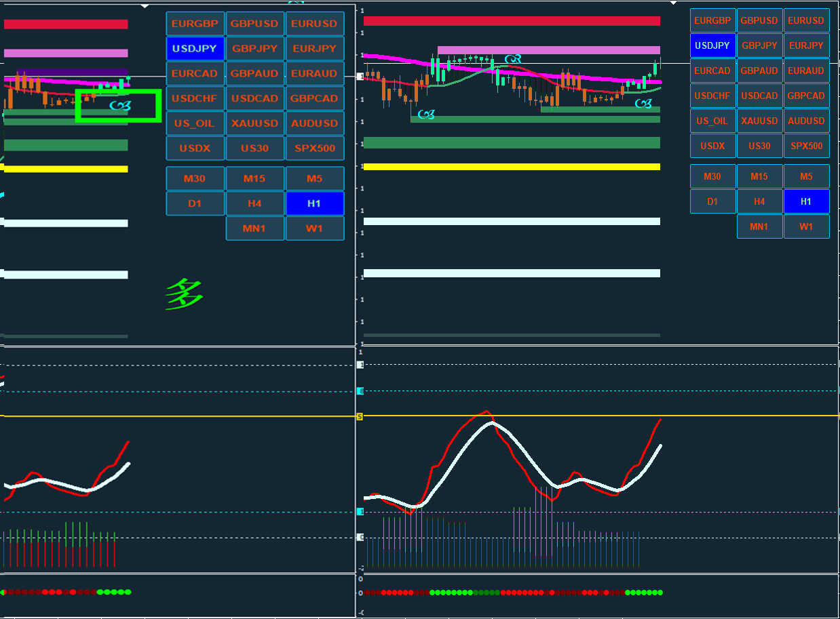
Task: Click active H1 timeframe in left chart
Action: 314,203
